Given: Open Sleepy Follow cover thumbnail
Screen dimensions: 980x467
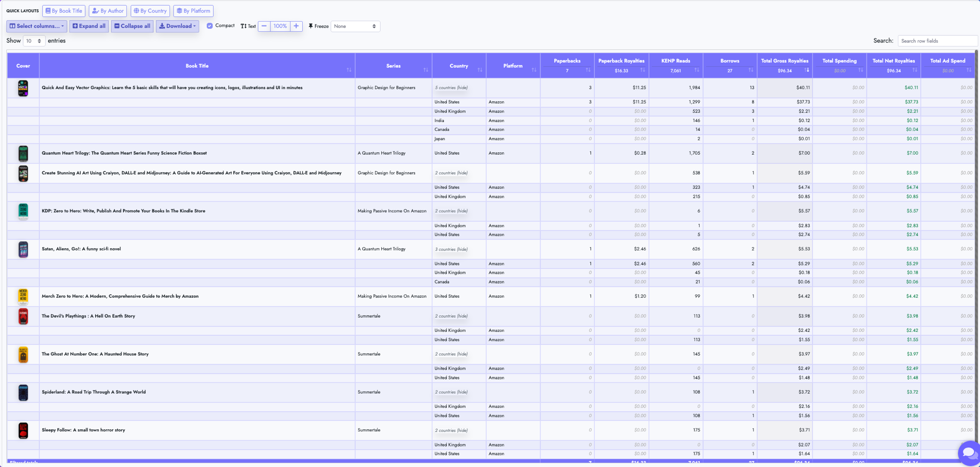Looking at the screenshot, I should pyautogui.click(x=23, y=430).
